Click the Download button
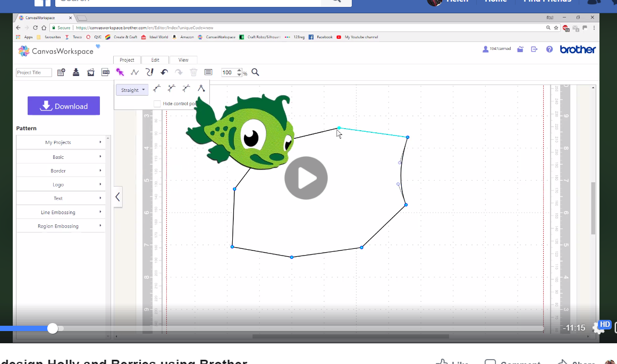 point(64,106)
